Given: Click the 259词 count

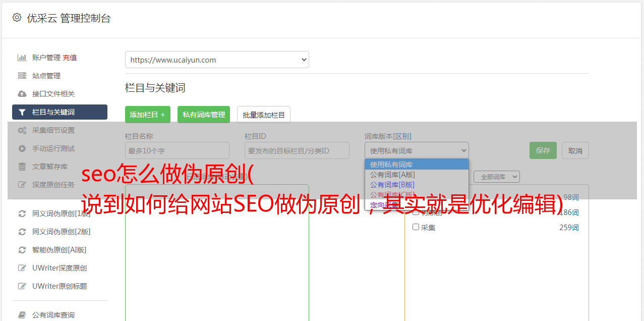Looking at the screenshot, I should 569,228.
